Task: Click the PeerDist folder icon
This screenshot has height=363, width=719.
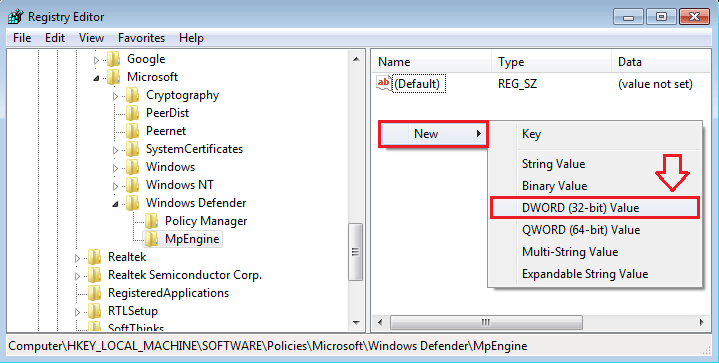Action: pyautogui.click(x=133, y=113)
